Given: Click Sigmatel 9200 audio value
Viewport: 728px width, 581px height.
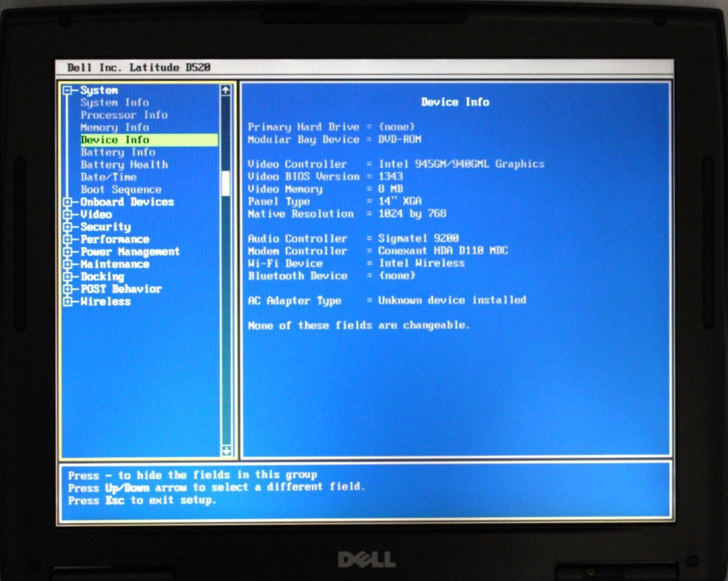Looking at the screenshot, I should [419, 238].
